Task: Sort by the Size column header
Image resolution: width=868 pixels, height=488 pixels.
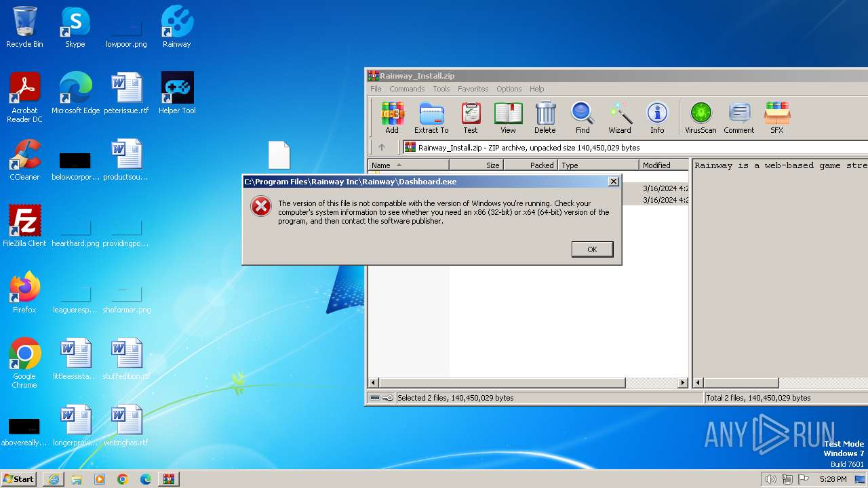Action: pyautogui.click(x=476, y=165)
